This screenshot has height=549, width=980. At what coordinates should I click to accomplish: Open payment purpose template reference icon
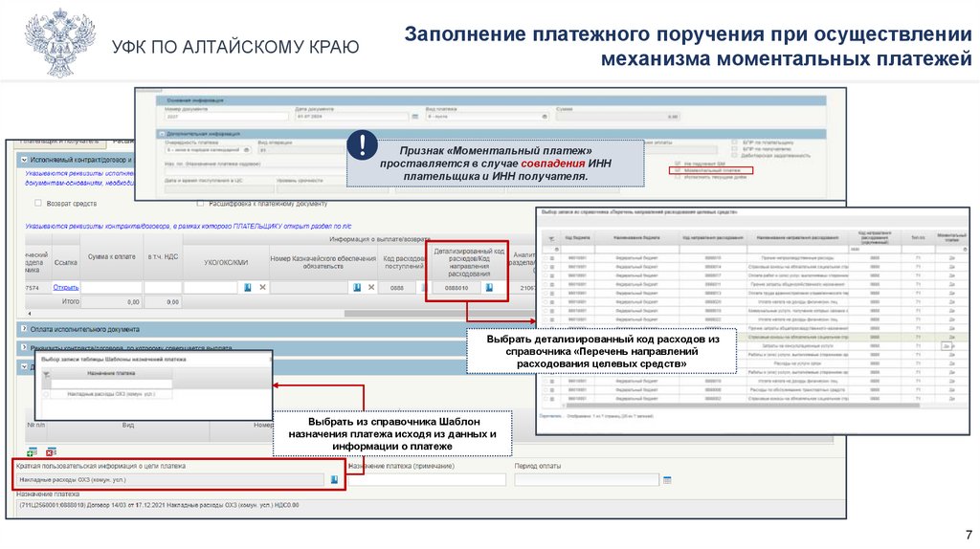pos(334,480)
